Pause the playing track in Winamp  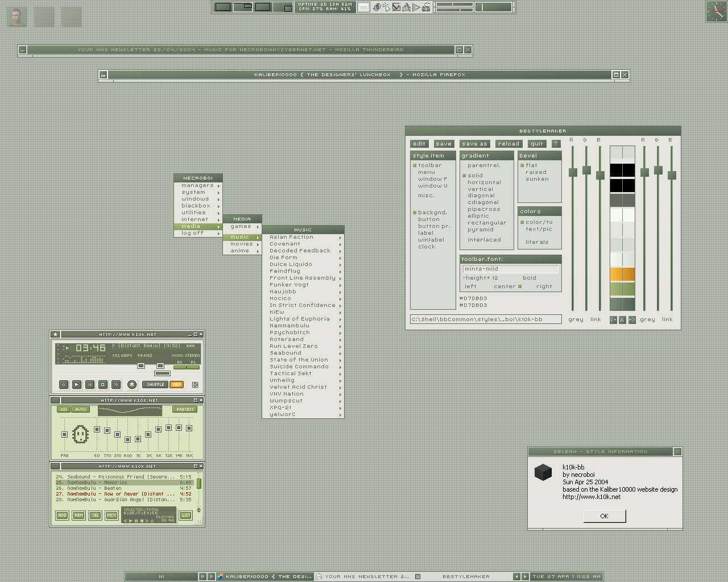pos(90,385)
